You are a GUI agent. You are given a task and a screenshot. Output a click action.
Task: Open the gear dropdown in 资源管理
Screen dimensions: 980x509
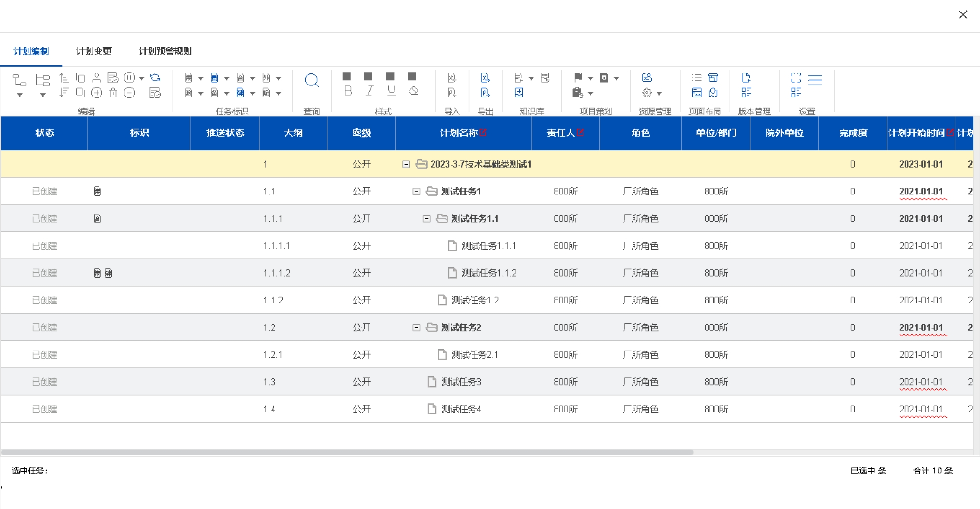[659, 93]
